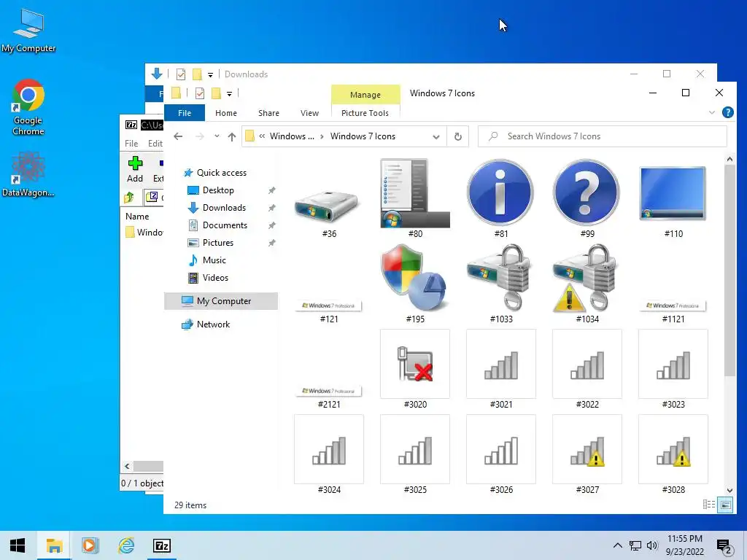Open My Computer desktop icon
This screenshot has width=747, height=560.
click(x=28, y=31)
